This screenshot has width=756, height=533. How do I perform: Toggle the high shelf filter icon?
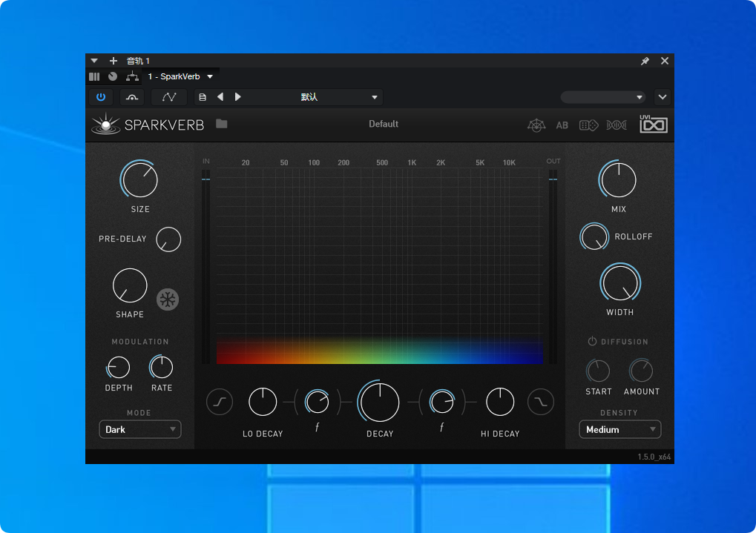click(x=541, y=402)
